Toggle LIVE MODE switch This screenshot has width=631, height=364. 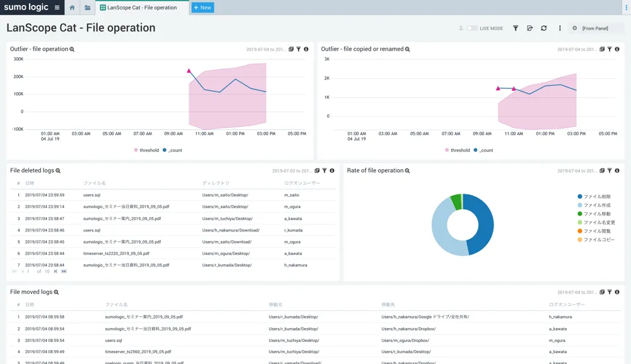(471, 28)
